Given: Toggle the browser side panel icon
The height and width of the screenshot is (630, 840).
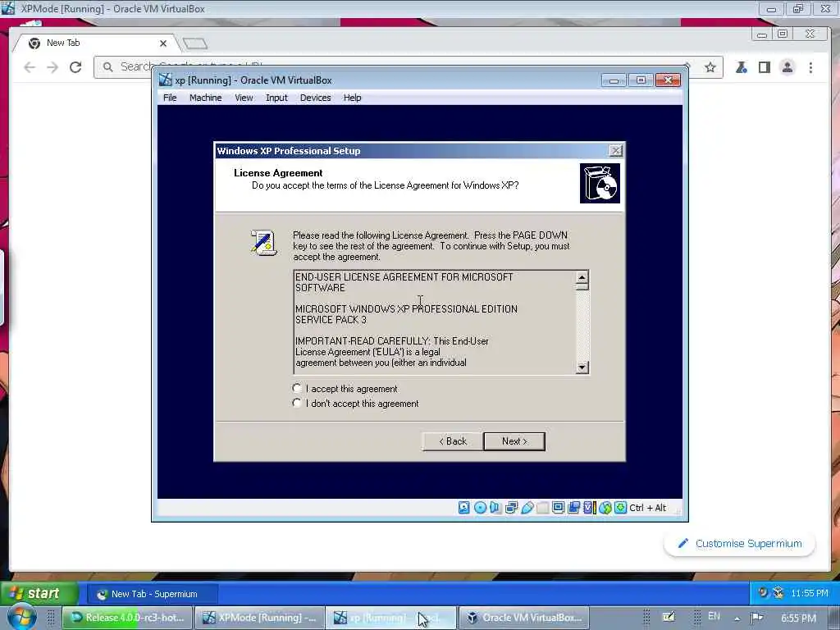Looking at the screenshot, I should (x=765, y=67).
